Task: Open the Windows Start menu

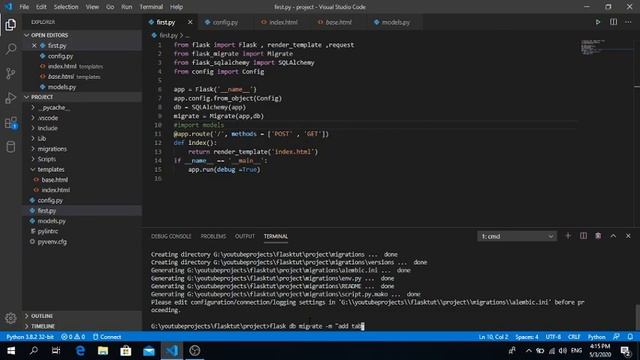Action: pos(11,351)
